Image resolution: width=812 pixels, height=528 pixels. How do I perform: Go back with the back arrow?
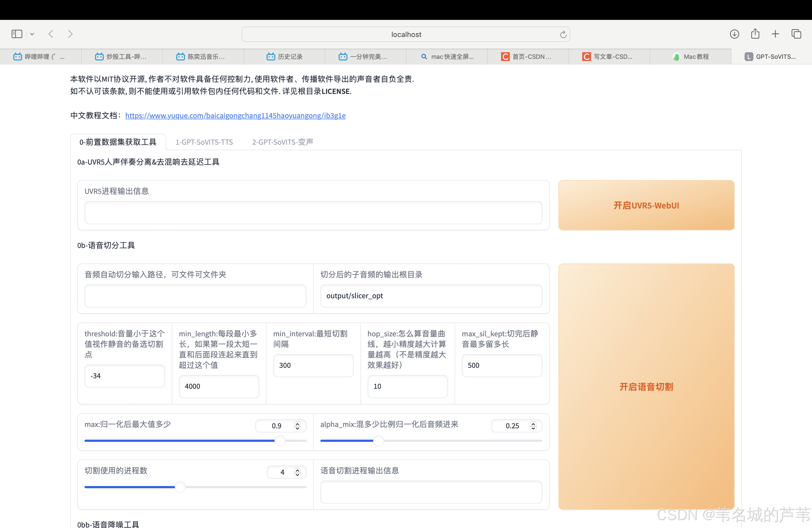click(51, 34)
